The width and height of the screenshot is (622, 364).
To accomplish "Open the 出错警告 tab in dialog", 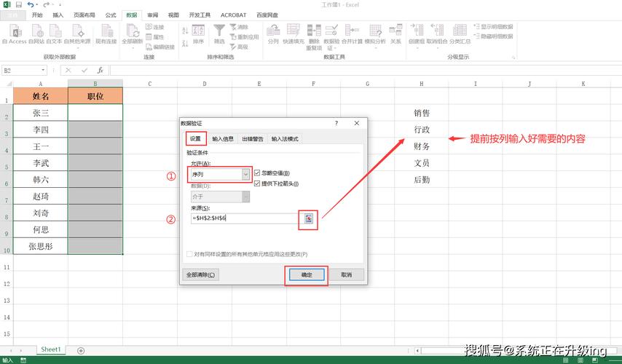I will click(253, 139).
